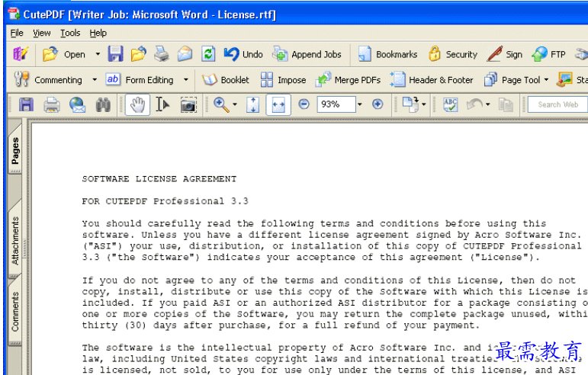Click the zoom out minus button
Image resolution: width=588 pixels, height=375 pixels.
coord(304,104)
